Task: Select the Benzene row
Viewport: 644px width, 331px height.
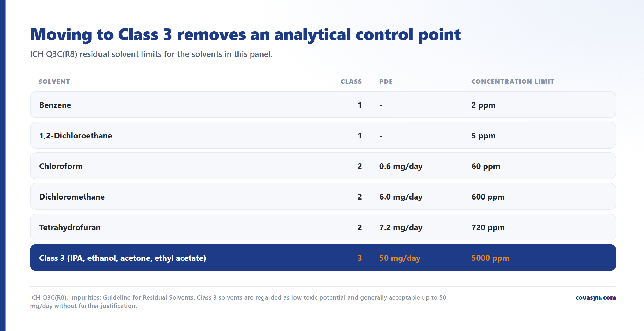Action: pyautogui.click(x=323, y=105)
